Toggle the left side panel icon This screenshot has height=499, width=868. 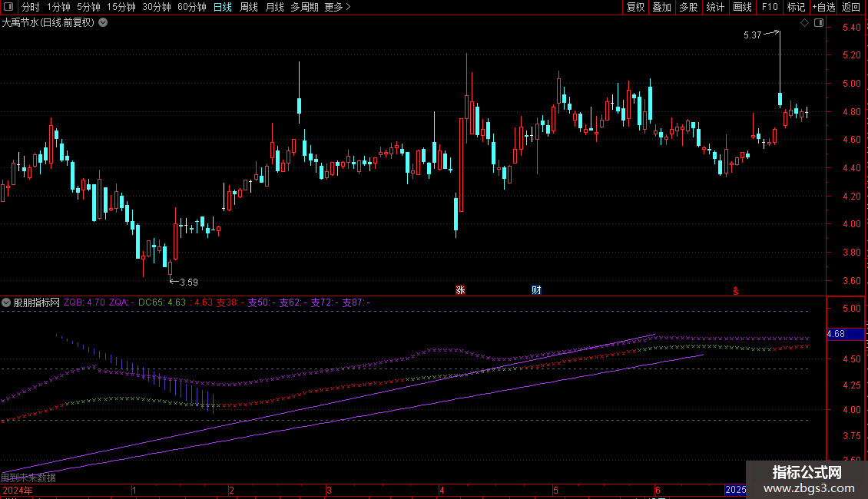(x=8, y=7)
